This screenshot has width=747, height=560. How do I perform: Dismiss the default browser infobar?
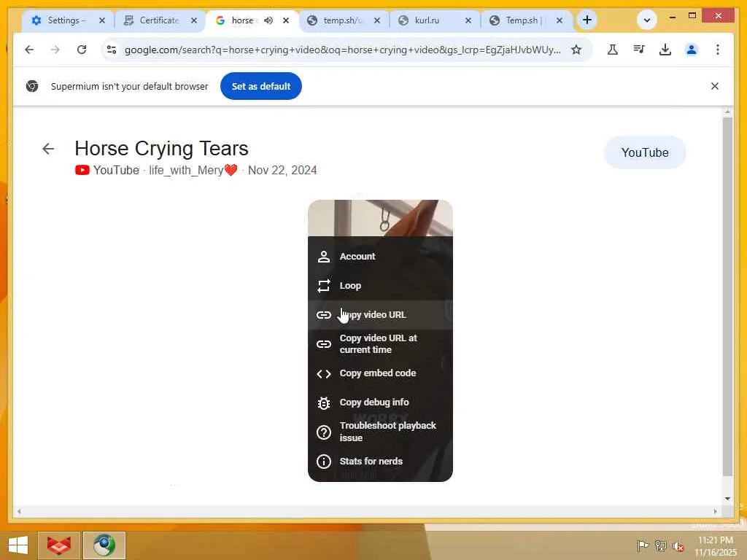[x=715, y=86]
